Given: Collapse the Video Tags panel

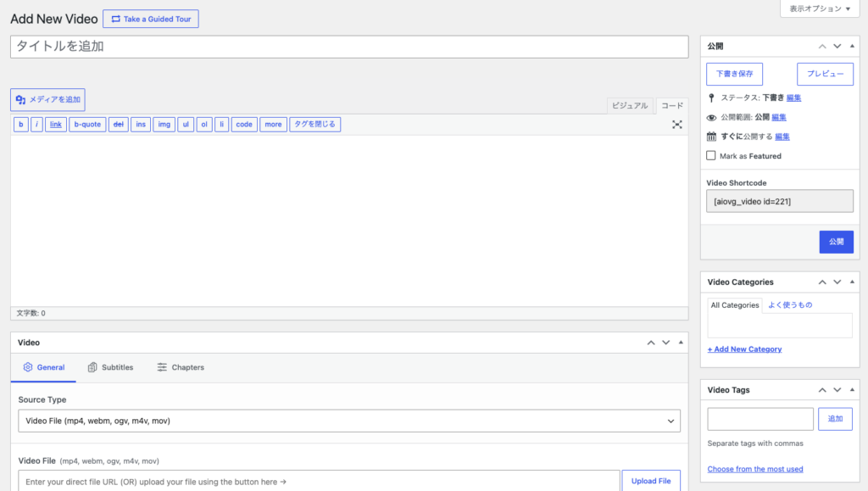Looking at the screenshot, I should pos(852,390).
